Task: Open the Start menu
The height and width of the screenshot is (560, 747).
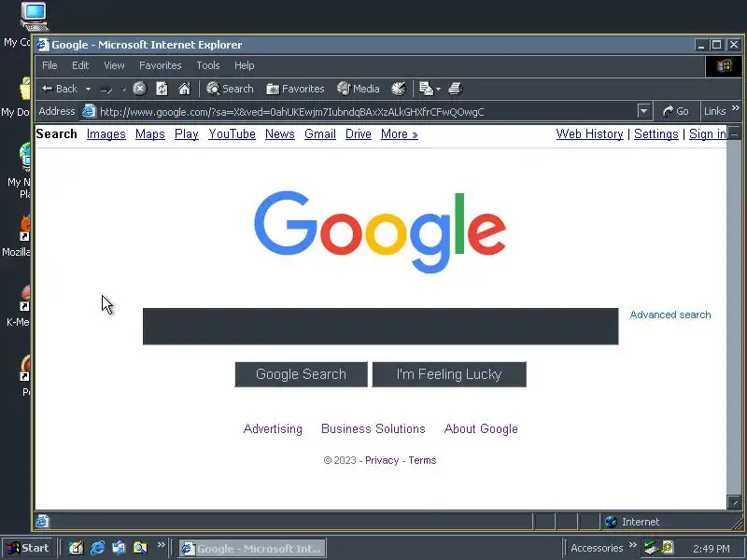Action: pyautogui.click(x=28, y=548)
